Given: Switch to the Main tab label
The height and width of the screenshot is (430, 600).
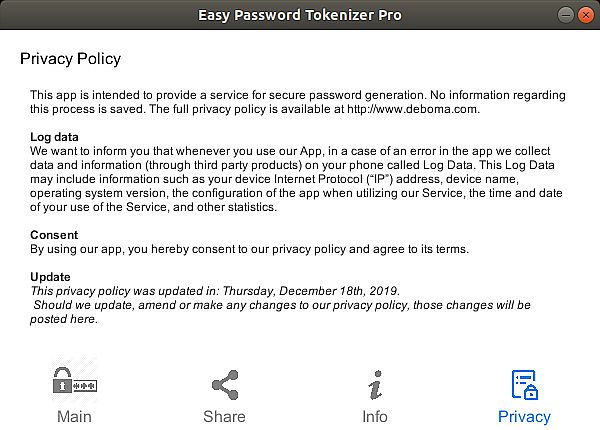Looking at the screenshot, I should point(74,416).
